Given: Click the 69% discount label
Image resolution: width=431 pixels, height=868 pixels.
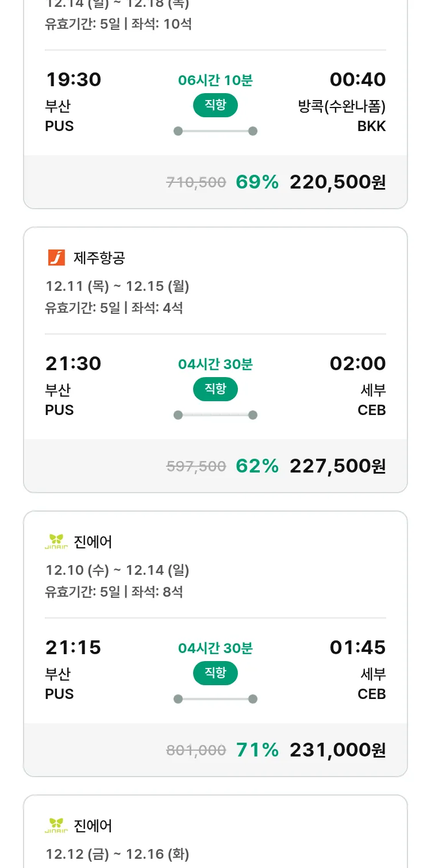Looking at the screenshot, I should (x=257, y=182).
